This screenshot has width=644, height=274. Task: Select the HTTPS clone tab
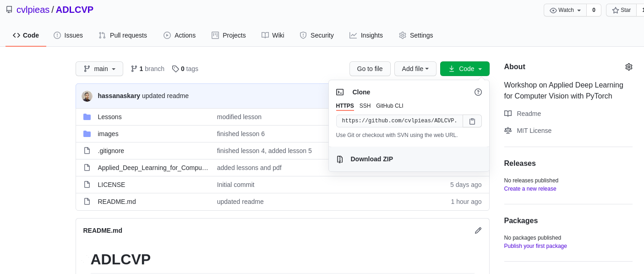click(345, 106)
